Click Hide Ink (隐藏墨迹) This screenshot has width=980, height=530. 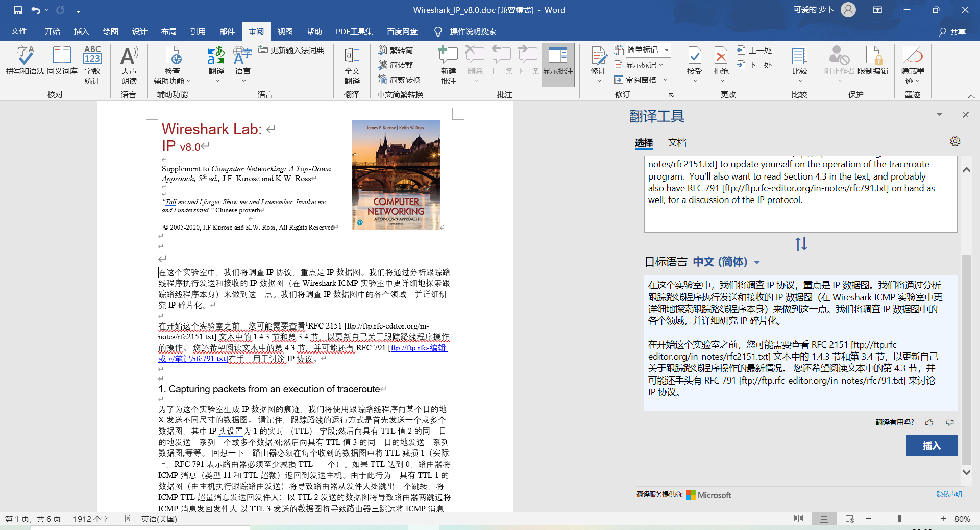click(913, 65)
